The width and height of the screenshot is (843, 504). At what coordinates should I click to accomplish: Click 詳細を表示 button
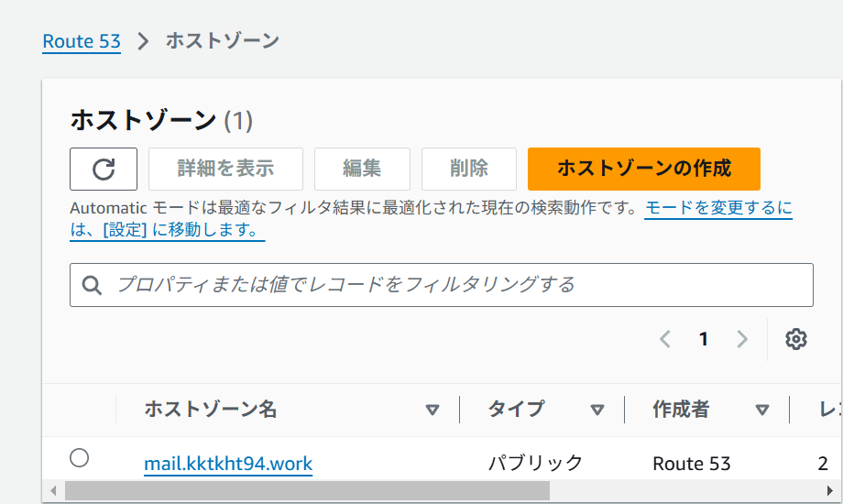(x=225, y=169)
